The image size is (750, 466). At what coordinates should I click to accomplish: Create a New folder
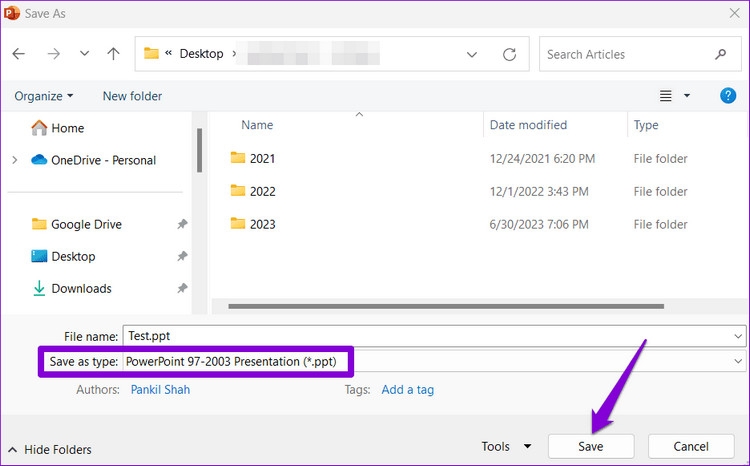click(132, 96)
